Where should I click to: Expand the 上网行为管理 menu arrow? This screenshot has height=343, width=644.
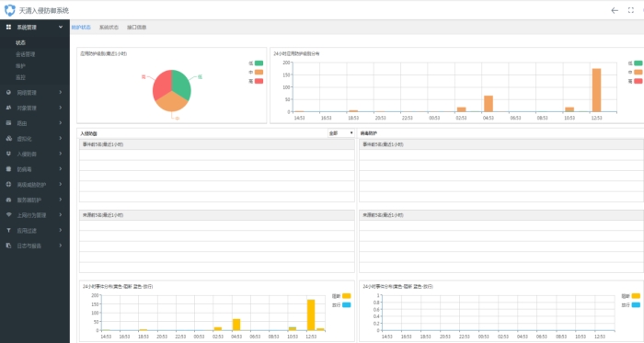(x=61, y=214)
